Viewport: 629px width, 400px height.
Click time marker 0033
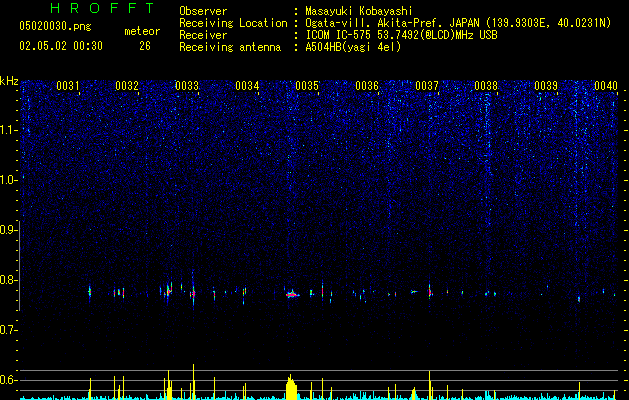click(187, 86)
